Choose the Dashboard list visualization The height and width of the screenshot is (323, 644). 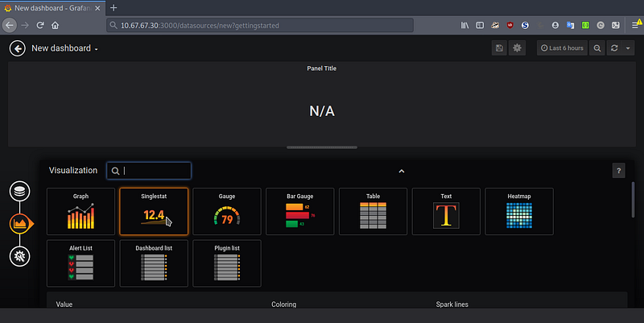[x=154, y=263]
